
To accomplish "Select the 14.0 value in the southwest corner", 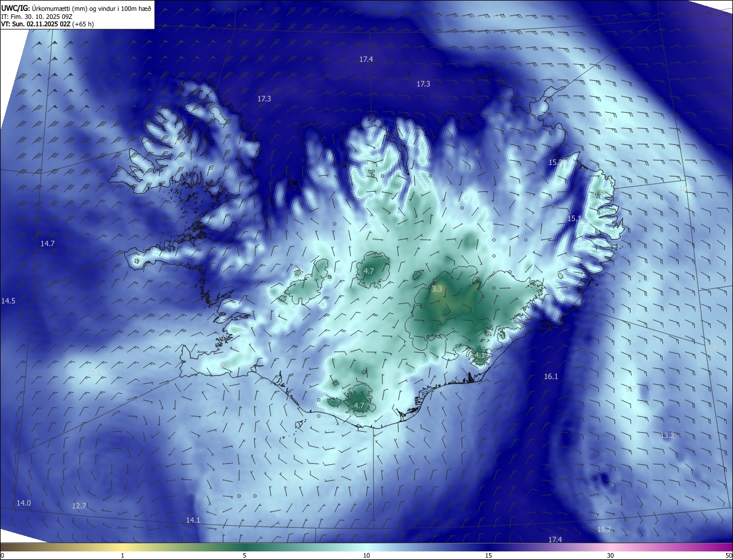I will tap(23, 503).
